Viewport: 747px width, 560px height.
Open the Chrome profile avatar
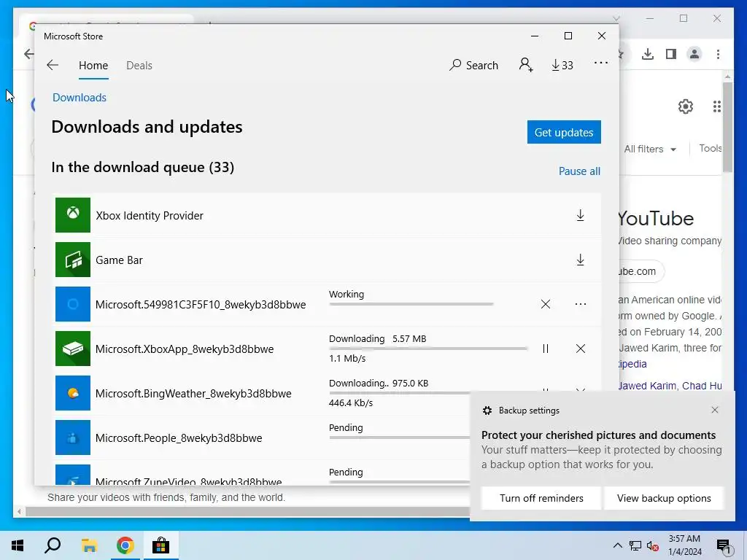(694, 54)
